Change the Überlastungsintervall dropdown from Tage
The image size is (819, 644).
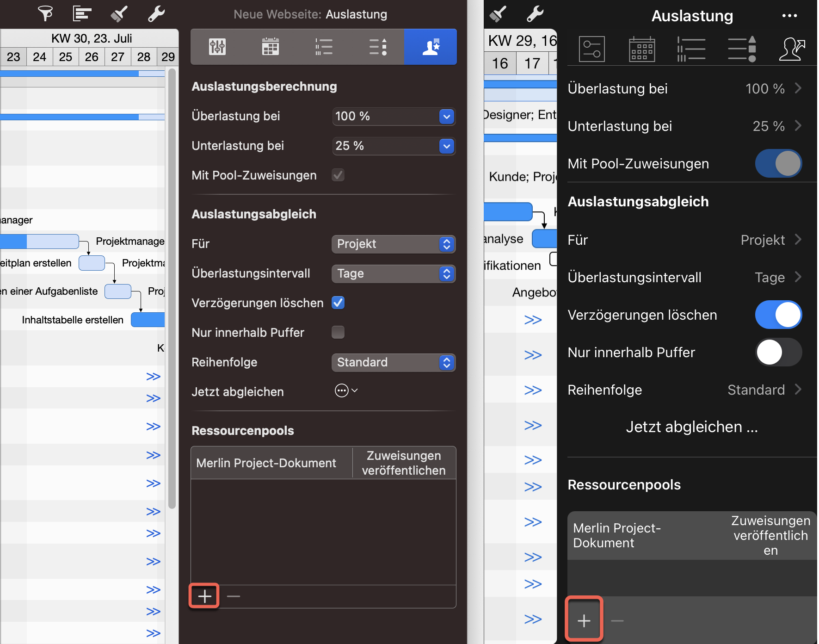click(x=394, y=273)
